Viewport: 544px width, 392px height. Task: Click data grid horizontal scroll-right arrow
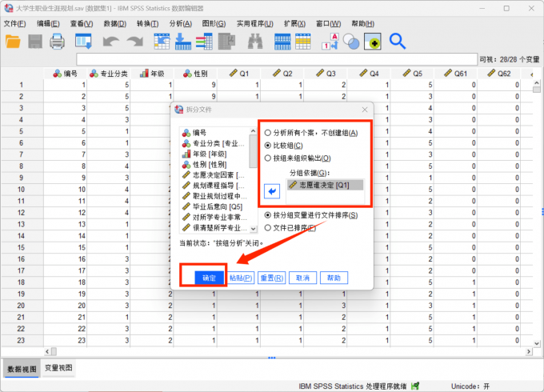[528, 351]
